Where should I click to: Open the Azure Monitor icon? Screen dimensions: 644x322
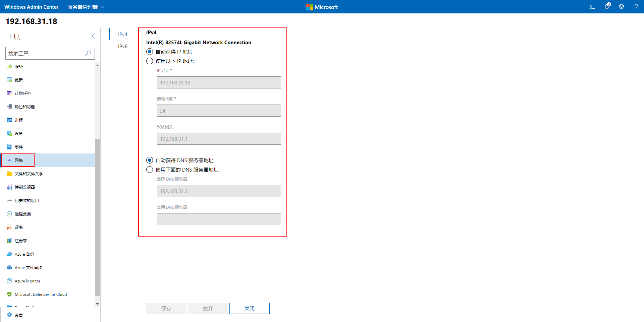9,281
